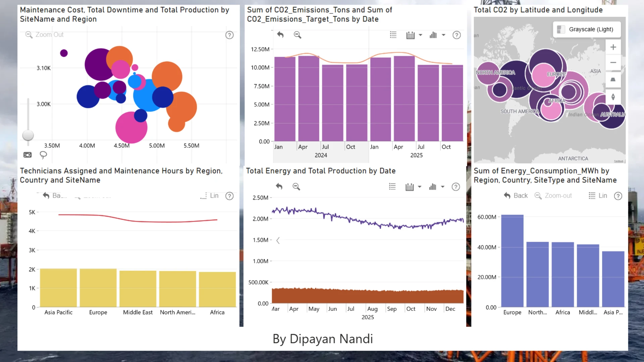Click Zoom Out on bubble chart
Screen dimensions: 644x362
click(44, 35)
